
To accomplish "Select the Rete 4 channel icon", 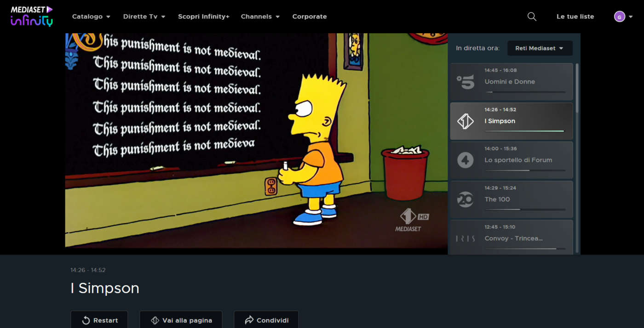I will [466, 160].
